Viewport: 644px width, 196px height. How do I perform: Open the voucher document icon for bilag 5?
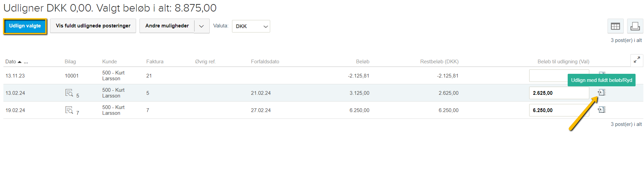69,93
